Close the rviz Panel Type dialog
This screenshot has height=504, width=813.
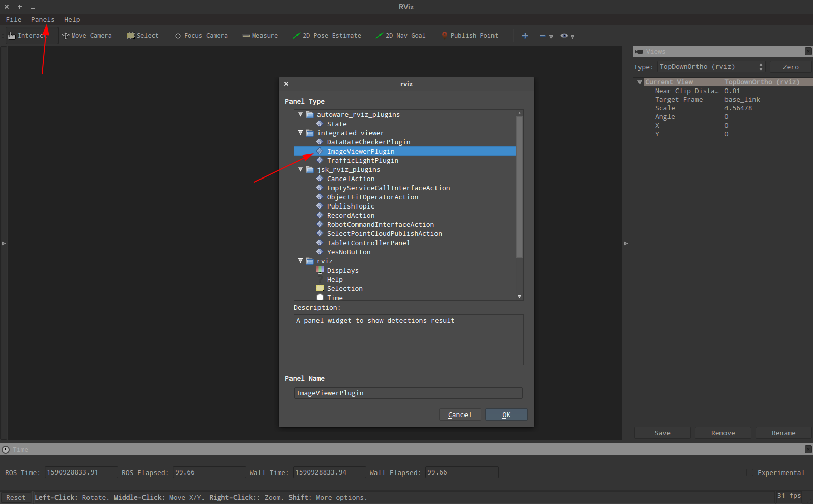point(286,84)
